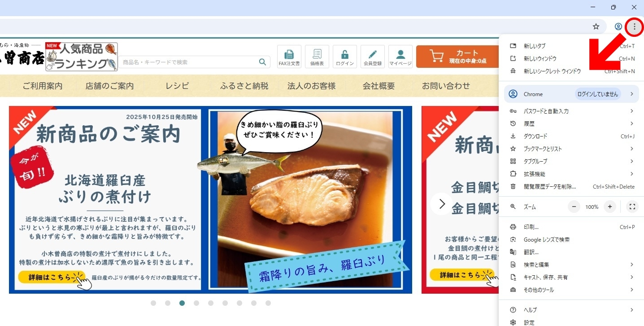Open the 価格表 price list icon
This screenshot has height=326, width=644.
[x=317, y=56]
